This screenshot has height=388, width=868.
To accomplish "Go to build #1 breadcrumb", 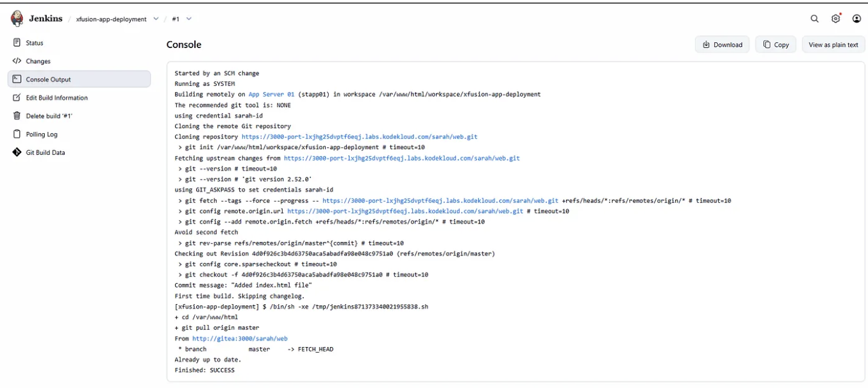I will pyautogui.click(x=176, y=19).
